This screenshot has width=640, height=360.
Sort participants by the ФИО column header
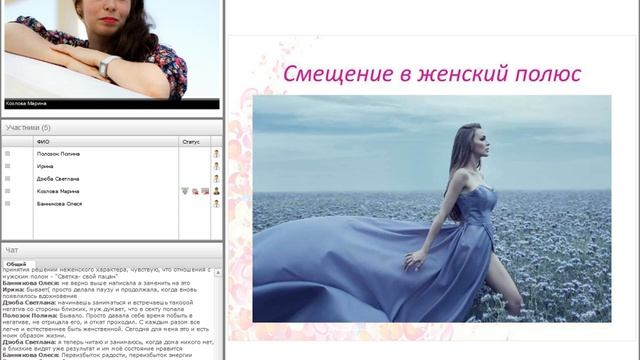106,142
